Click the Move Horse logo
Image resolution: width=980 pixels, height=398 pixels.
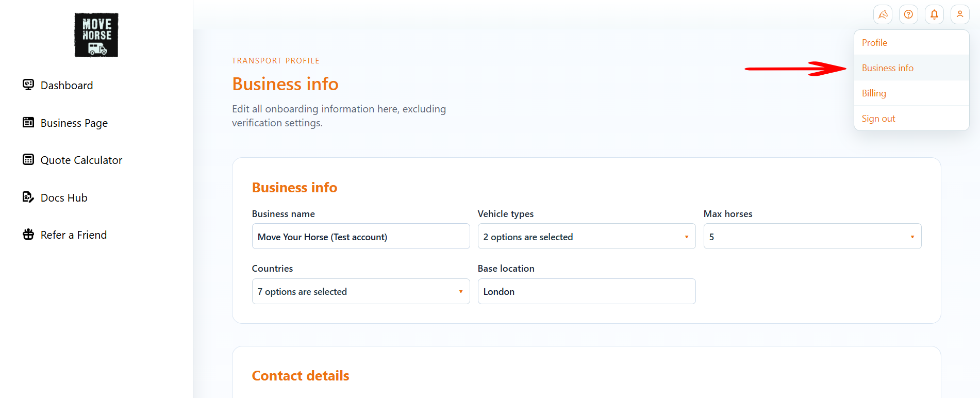click(96, 35)
